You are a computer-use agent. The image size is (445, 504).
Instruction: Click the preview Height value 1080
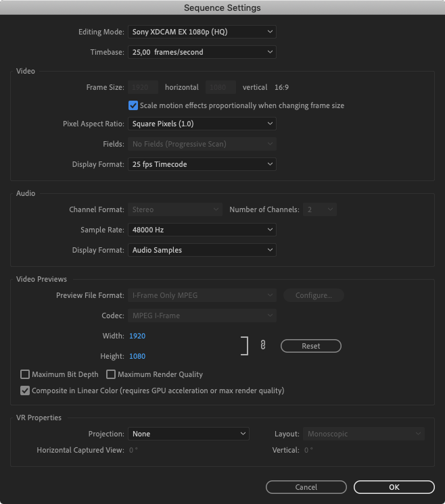pyautogui.click(x=137, y=356)
